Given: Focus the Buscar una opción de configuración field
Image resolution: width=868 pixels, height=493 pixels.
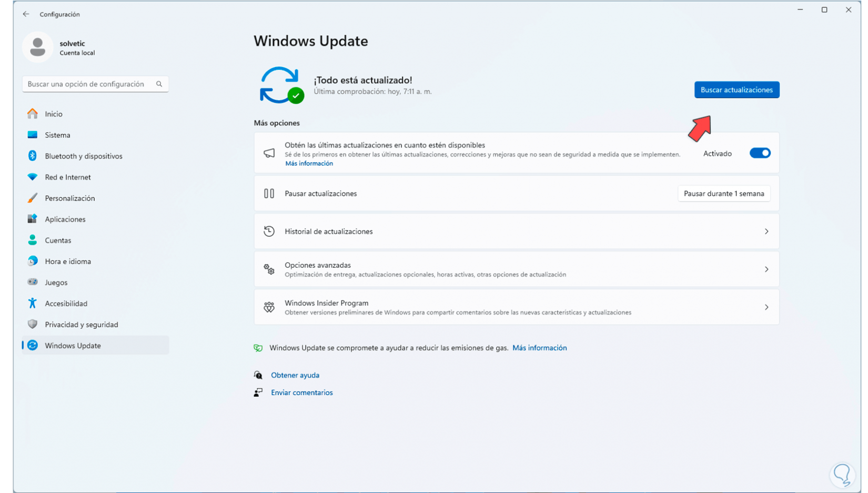Looking at the screenshot, I should tap(95, 84).
